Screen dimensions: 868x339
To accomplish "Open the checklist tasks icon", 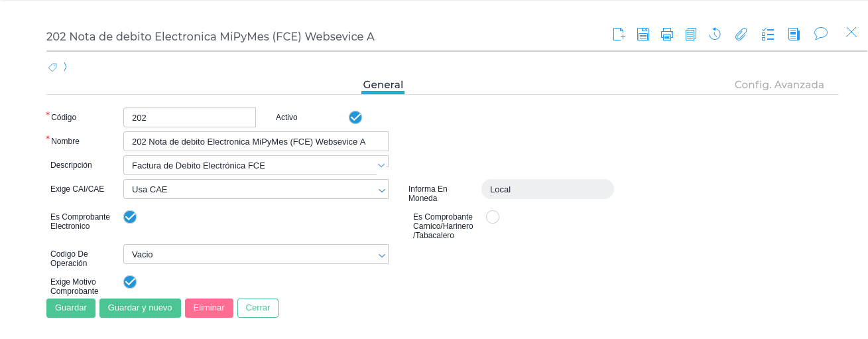I will click(768, 34).
